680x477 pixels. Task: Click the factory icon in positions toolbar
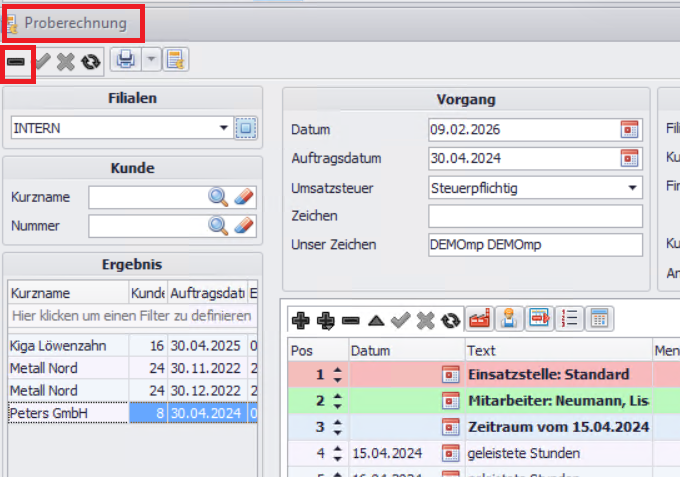[x=480, y=320]
